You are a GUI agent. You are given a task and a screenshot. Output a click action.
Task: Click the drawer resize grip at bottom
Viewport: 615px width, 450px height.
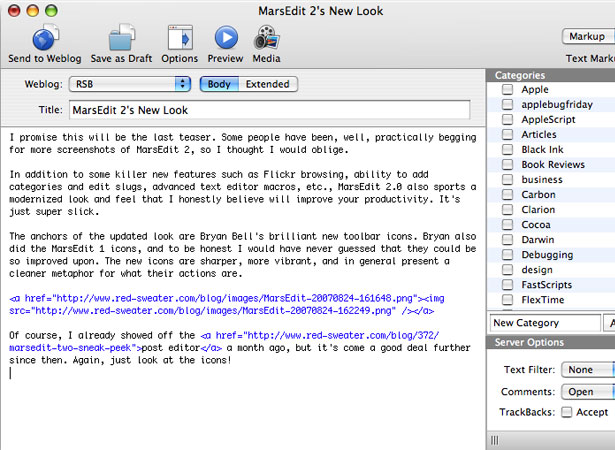[495, 441]
